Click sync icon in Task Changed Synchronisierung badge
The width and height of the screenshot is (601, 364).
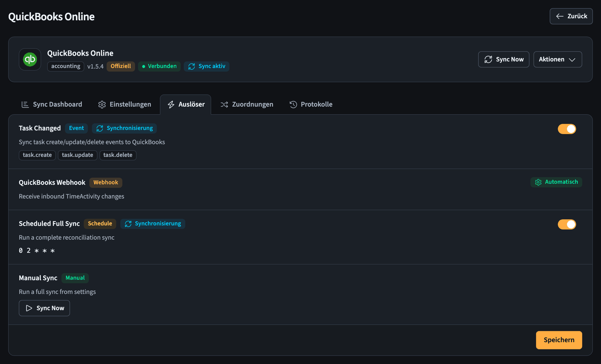point(100,128)
